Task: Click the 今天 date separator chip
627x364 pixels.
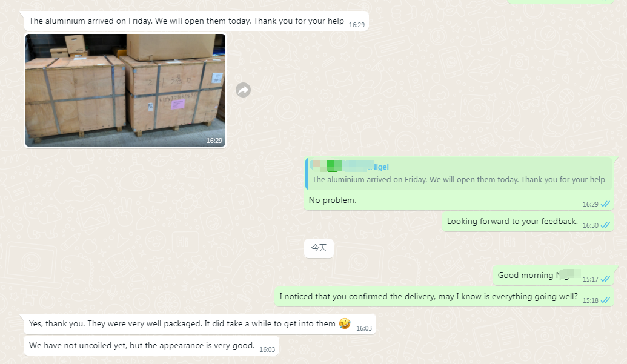Action: 319,248
